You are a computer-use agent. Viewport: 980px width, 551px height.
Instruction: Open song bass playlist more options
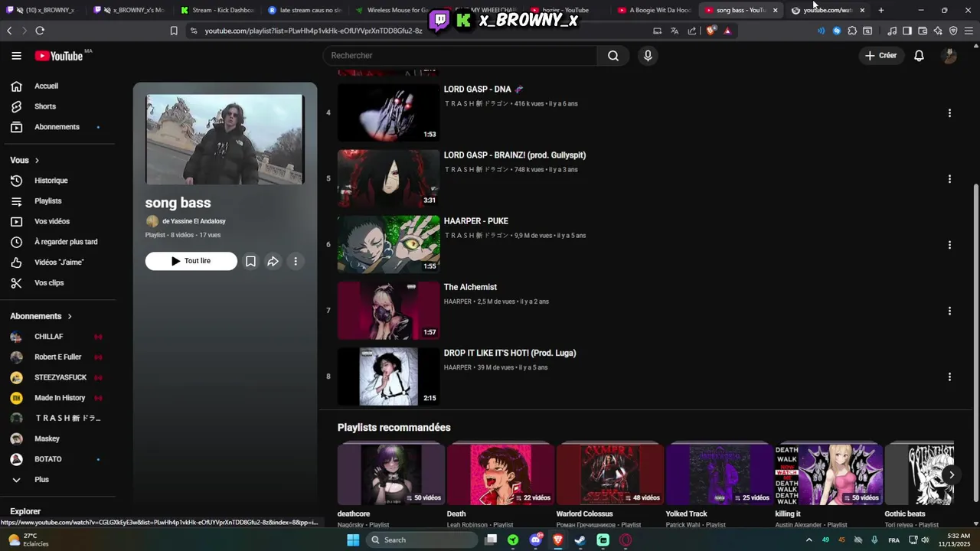click(x=296, y=261)
